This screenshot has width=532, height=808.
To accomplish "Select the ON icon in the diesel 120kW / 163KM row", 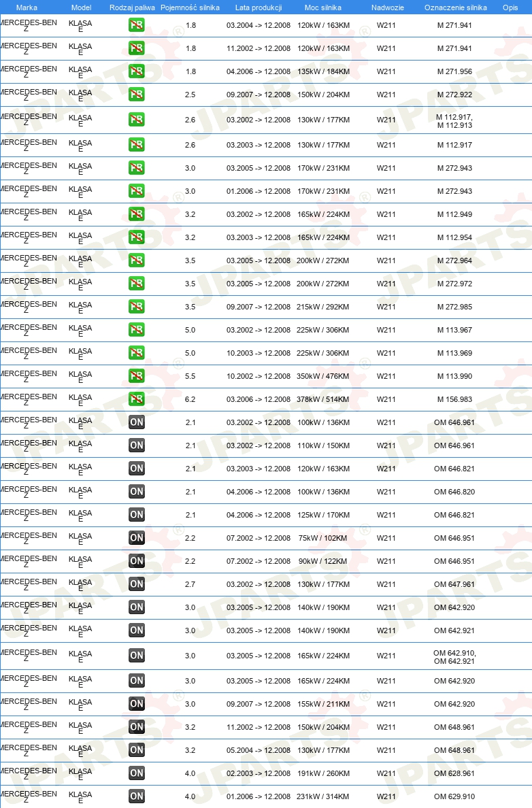I will point(137,469).
